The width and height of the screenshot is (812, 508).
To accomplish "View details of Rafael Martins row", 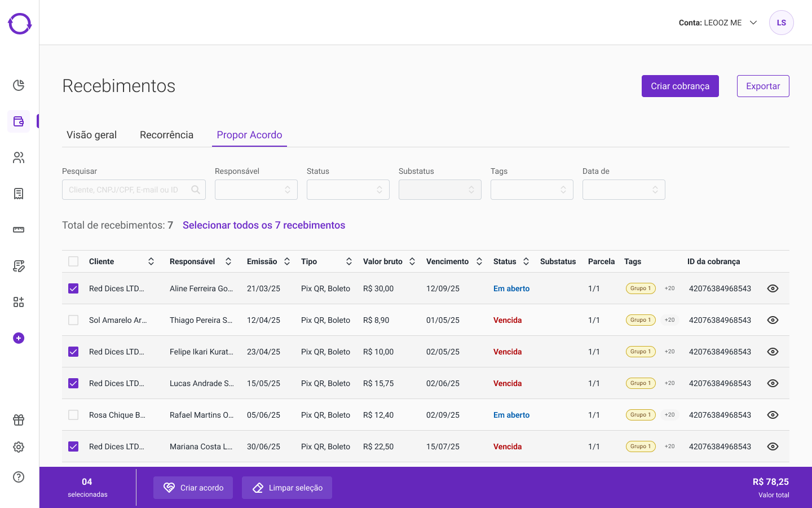I will (x=773, y=415).
